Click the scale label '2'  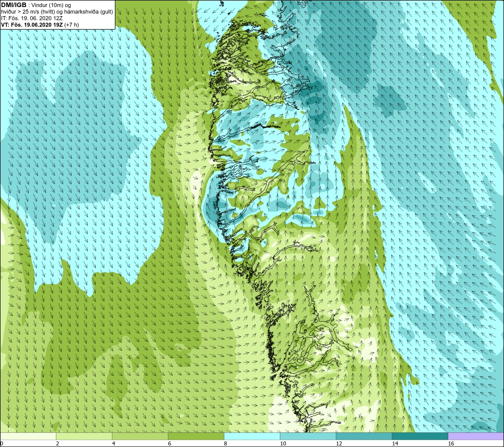[x=57, y=443]
